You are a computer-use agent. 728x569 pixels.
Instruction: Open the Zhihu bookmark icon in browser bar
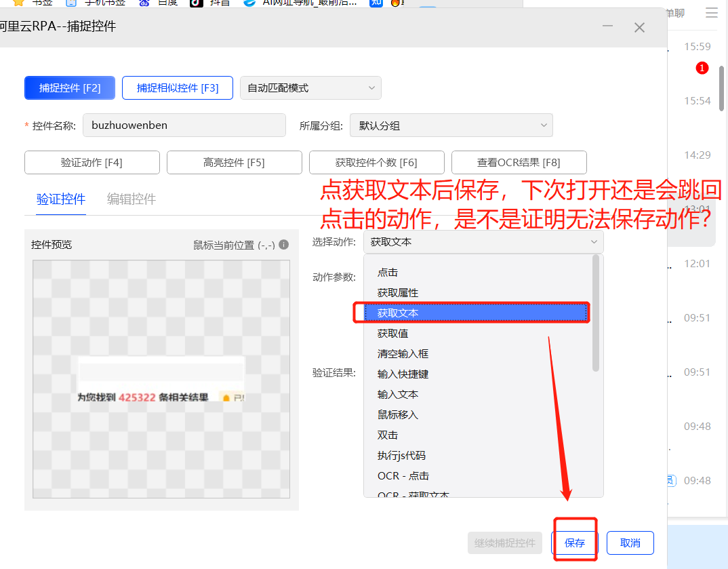coord(376,3)
